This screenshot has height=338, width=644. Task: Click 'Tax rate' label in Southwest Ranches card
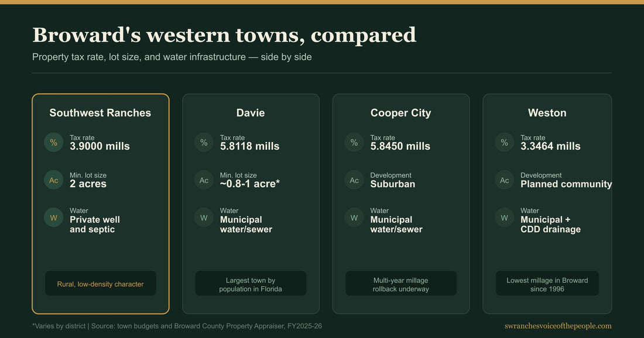click(x=82, y=137)
